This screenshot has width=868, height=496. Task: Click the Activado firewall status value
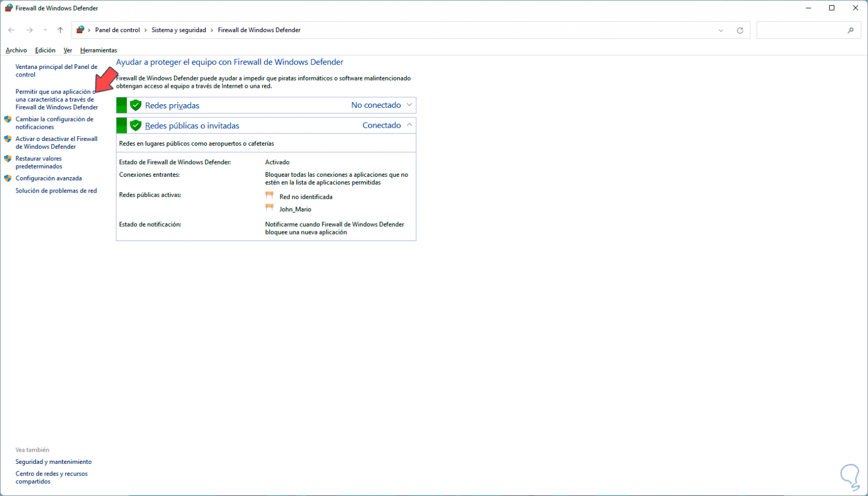[277, 162]
